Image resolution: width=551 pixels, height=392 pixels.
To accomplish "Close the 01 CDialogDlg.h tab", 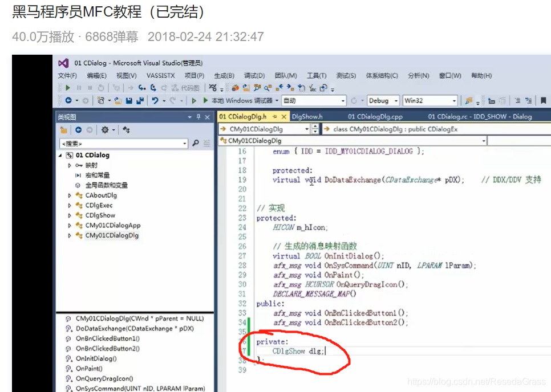I will tap(284, 116).
